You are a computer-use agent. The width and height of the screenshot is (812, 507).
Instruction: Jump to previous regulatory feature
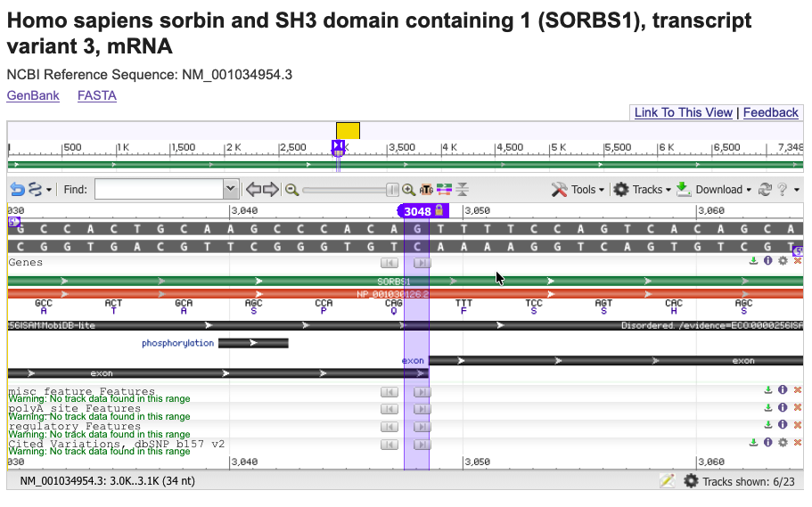click(390, 427)
